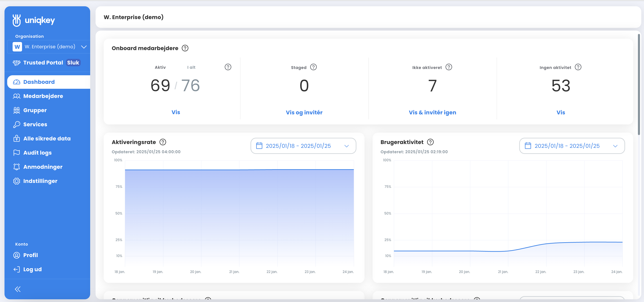Navigate to Services

pyautogui.click(x=35, y=124)
